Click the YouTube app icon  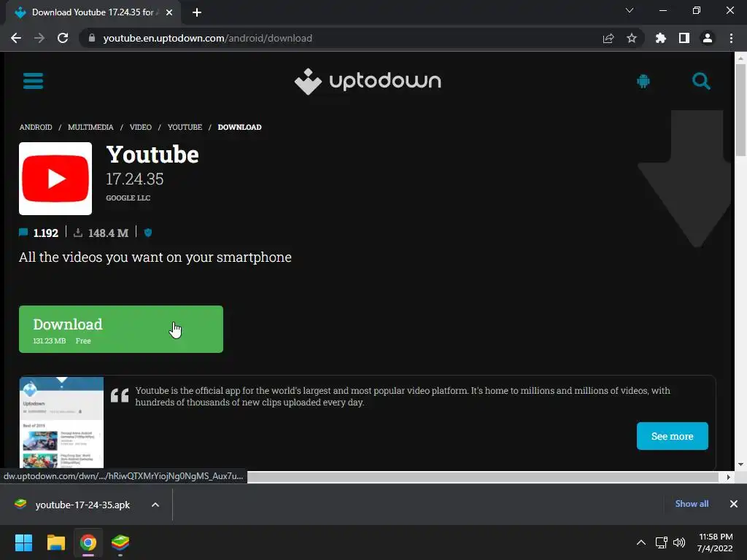[x=55, y=179]
